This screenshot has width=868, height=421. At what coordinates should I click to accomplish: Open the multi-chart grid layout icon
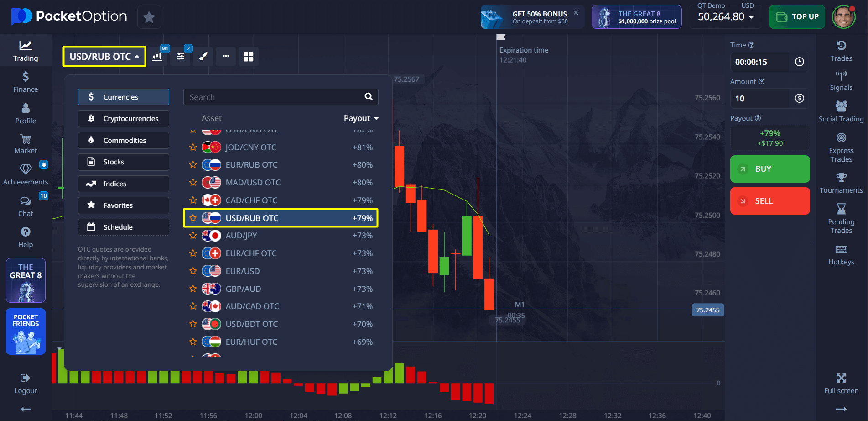(248, 57)
